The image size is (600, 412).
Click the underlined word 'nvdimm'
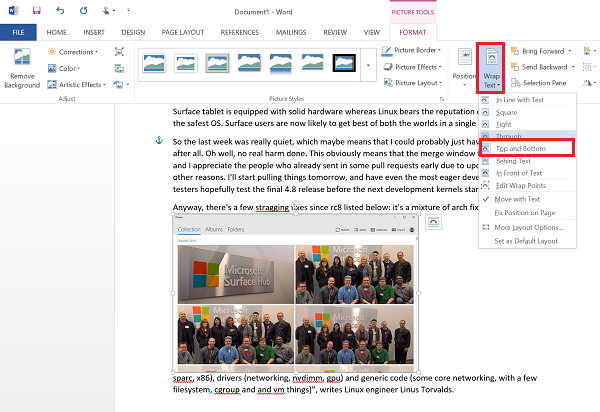(307, 378)
